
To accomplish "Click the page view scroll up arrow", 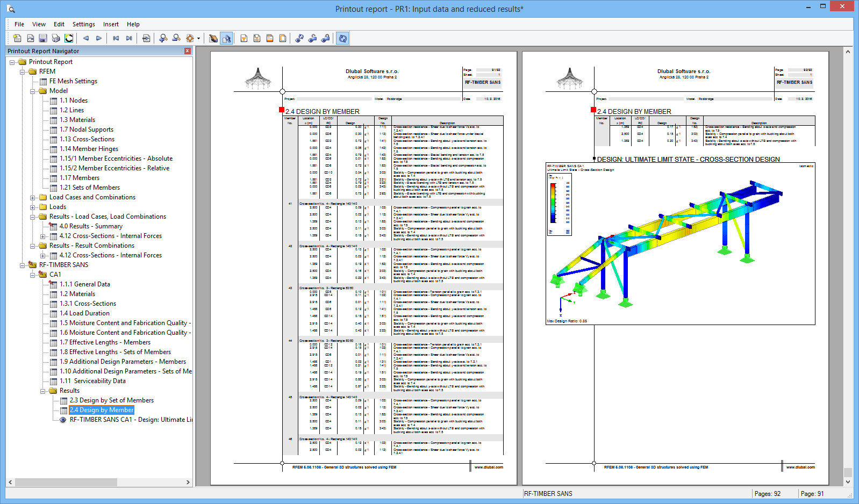I will pyautogui.click(x=848, y=52).
